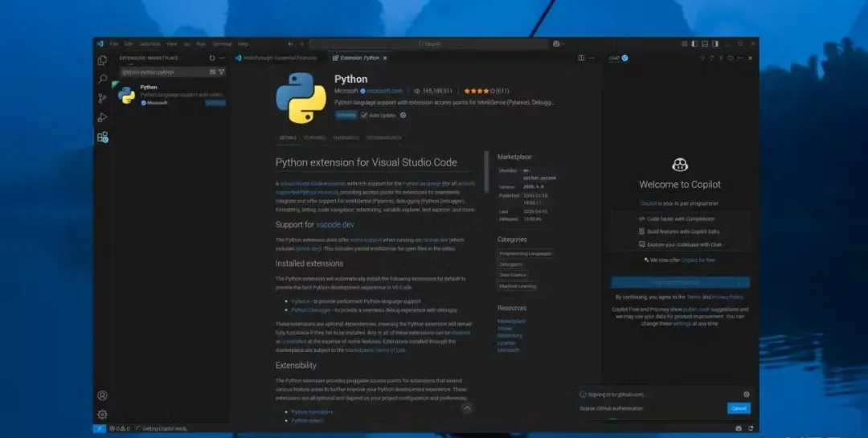Close the Extension: Python tab
868x438 pixels.
point(385,58)
